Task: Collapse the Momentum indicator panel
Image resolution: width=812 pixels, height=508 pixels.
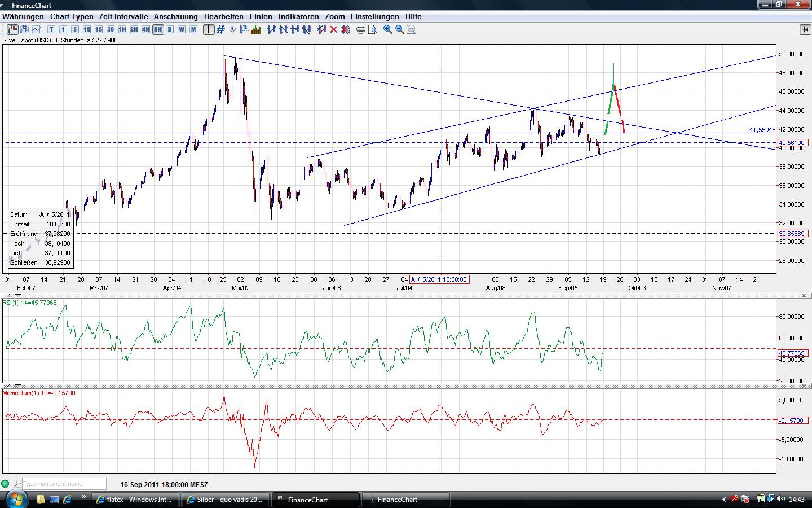Action: (x=804, y=386)
